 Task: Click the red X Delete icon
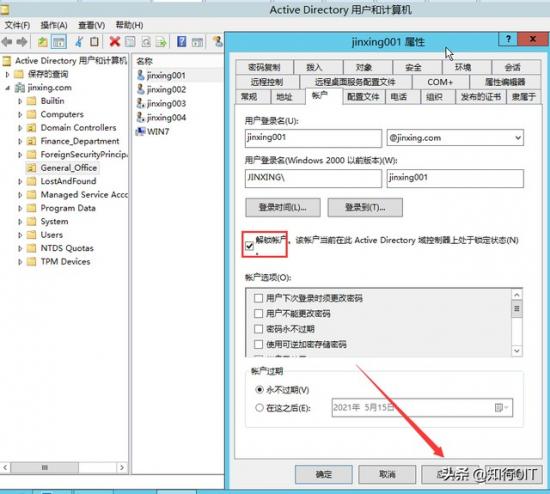tap(115, 42)
